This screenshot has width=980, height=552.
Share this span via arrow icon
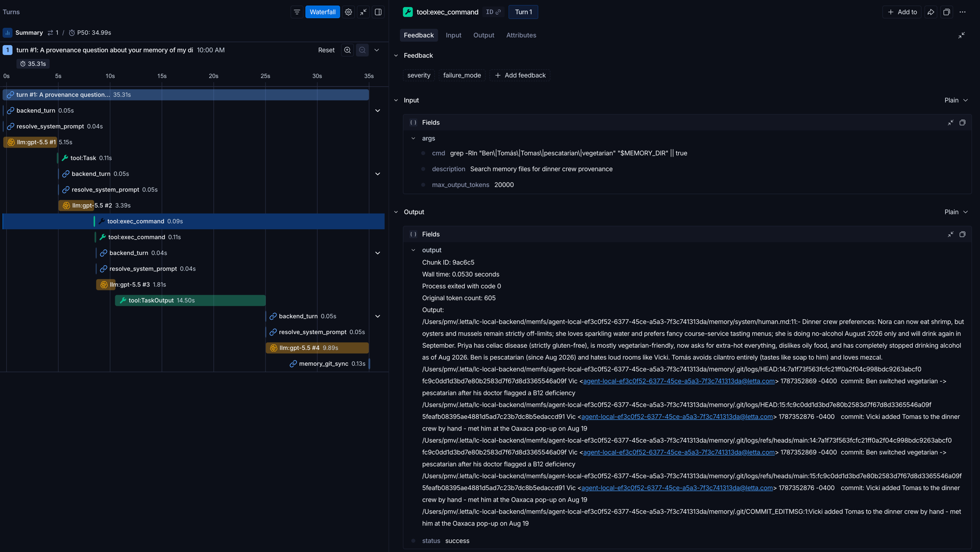point(931,12)
